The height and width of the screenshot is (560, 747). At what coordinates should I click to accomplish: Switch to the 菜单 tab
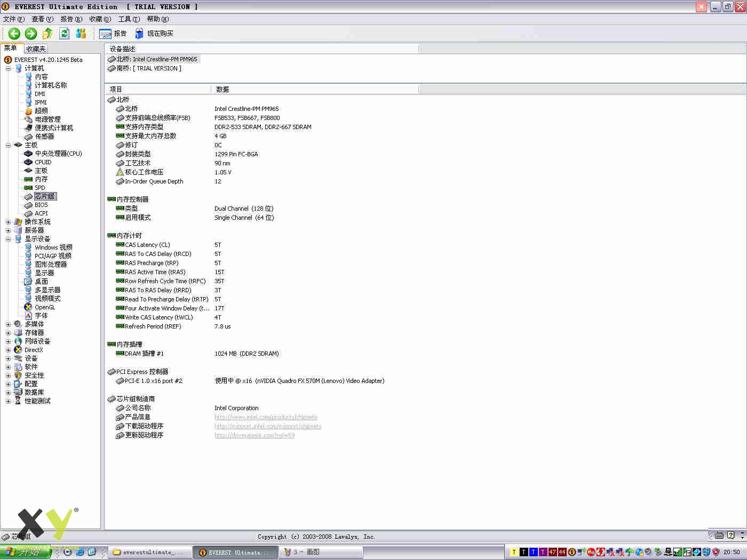(x=11, y=48)
